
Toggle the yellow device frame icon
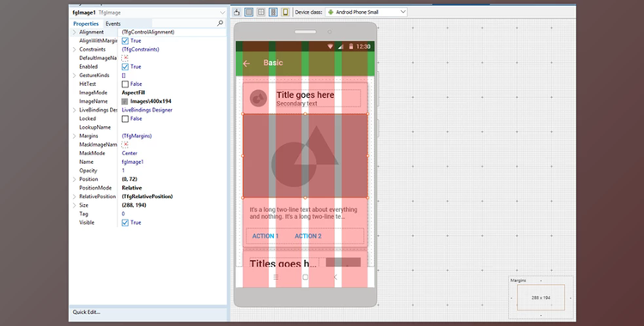(285, 12)
